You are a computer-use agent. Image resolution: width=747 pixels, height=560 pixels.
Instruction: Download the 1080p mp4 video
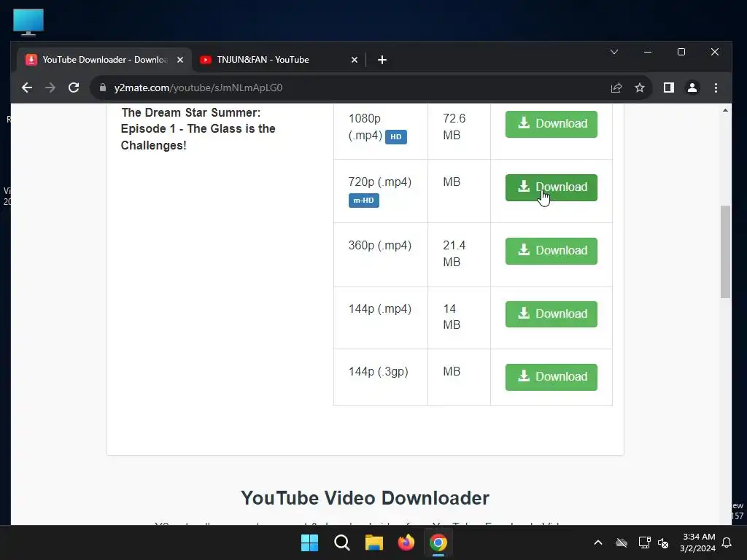551,124
